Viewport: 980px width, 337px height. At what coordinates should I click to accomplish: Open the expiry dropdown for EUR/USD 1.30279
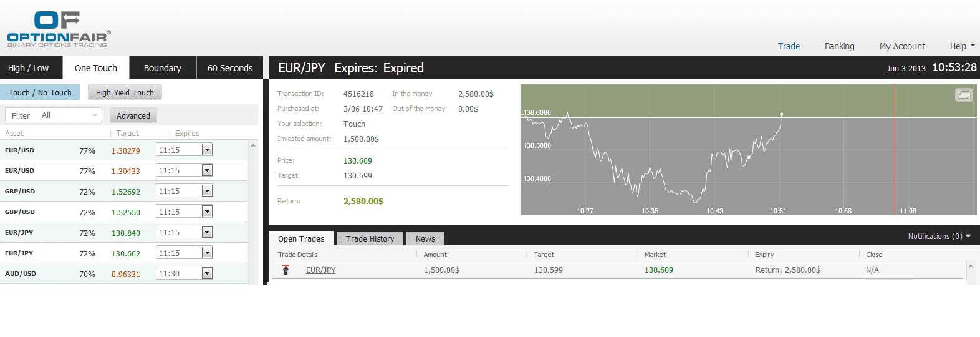tap(207, 150)
